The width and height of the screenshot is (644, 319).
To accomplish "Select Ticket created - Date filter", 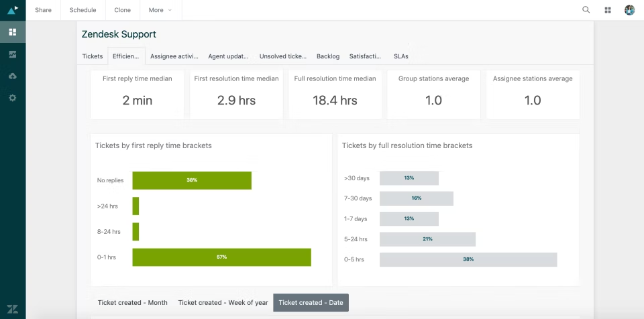I will [311, 303].
